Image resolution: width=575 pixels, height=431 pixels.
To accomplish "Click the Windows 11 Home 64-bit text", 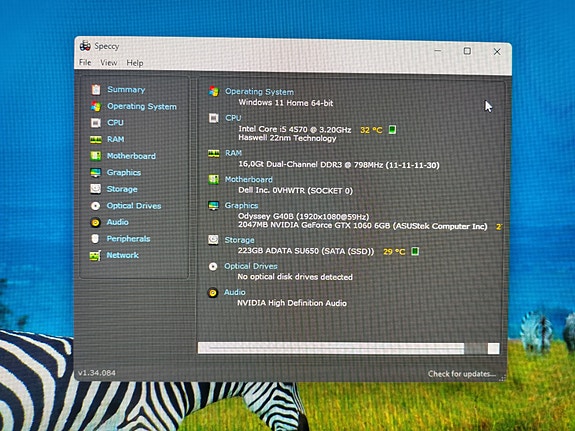I will 286,103.
